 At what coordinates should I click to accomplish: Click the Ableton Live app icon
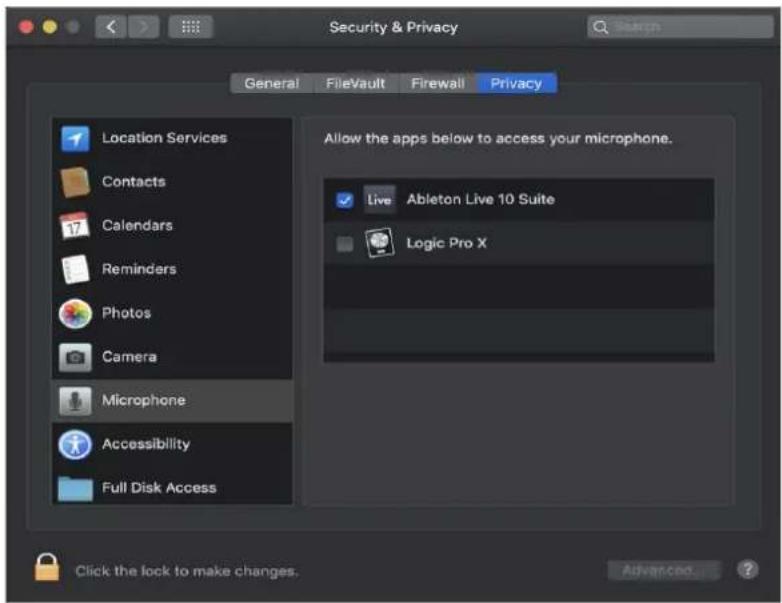(379, 200)
